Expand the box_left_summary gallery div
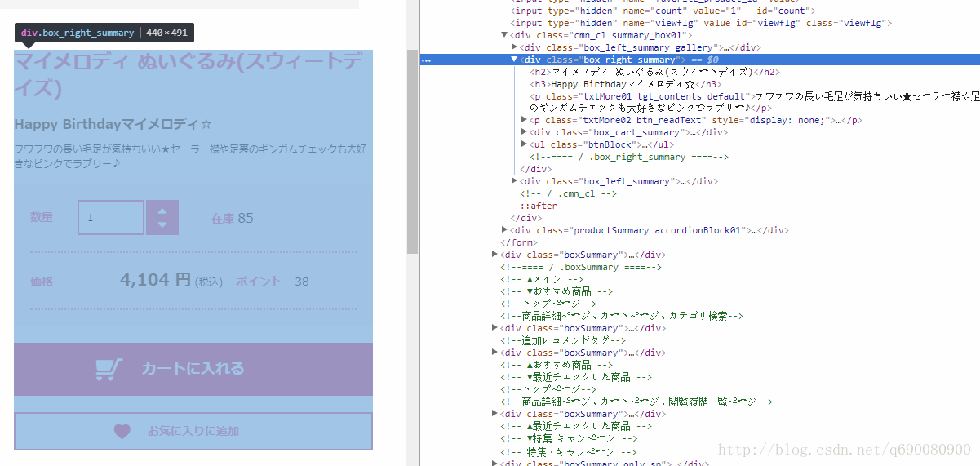 (x=514, y=48)
